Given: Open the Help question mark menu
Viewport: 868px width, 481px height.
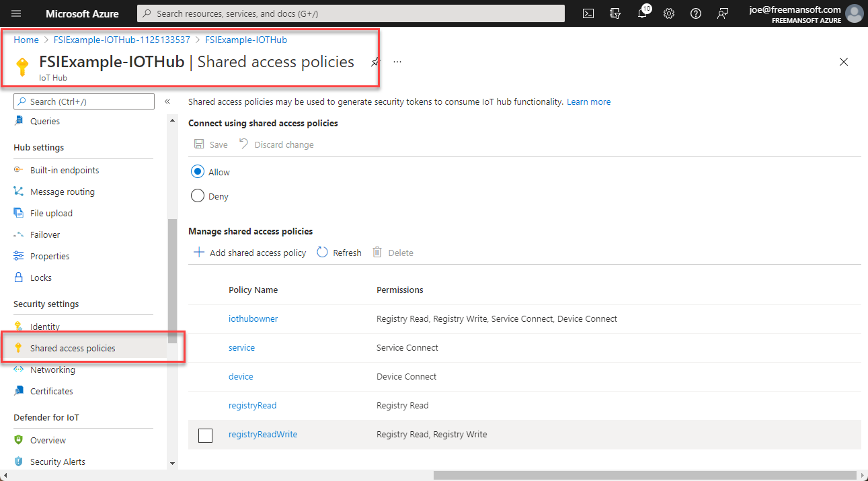Looking at the screenshot, I should [695, 13].
